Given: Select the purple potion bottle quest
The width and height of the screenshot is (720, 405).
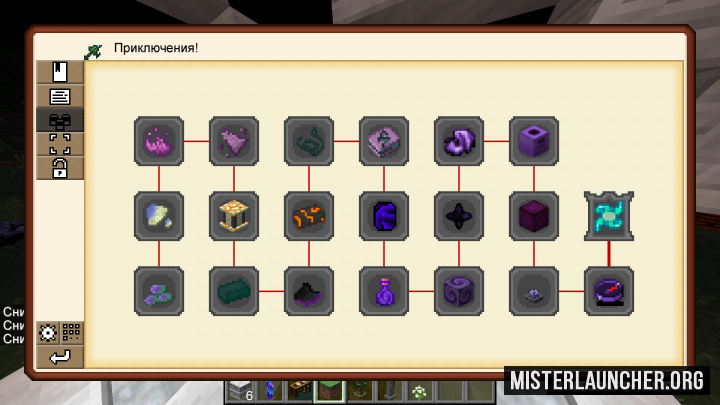Looking at the screenshot, I should 384,291.
